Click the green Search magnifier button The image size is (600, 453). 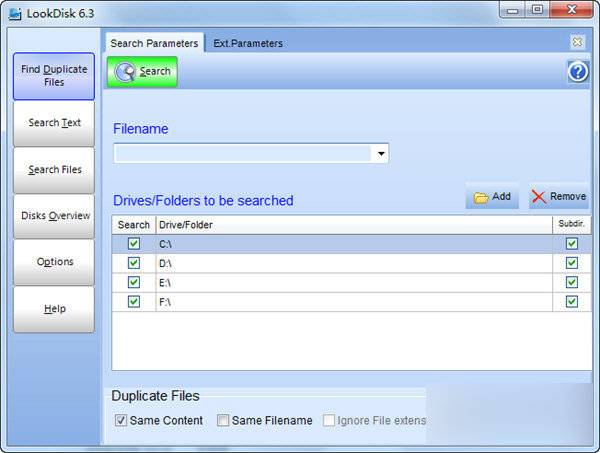tap(142, 72)
